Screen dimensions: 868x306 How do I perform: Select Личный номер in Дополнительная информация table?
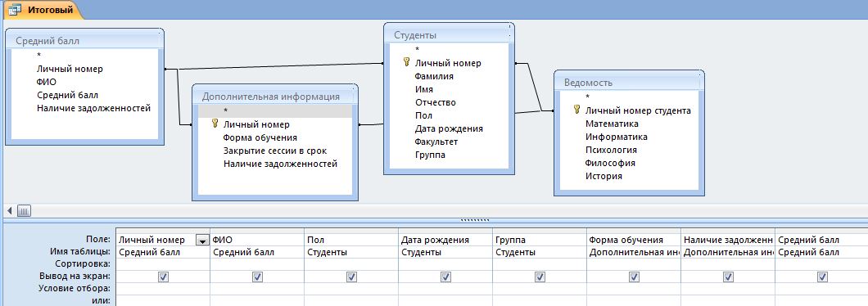point(256,124)
